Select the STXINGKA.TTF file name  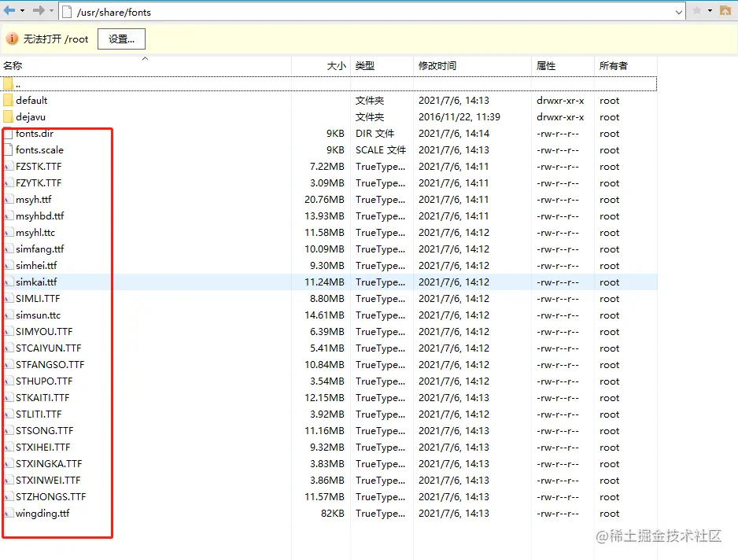[49, 463]
